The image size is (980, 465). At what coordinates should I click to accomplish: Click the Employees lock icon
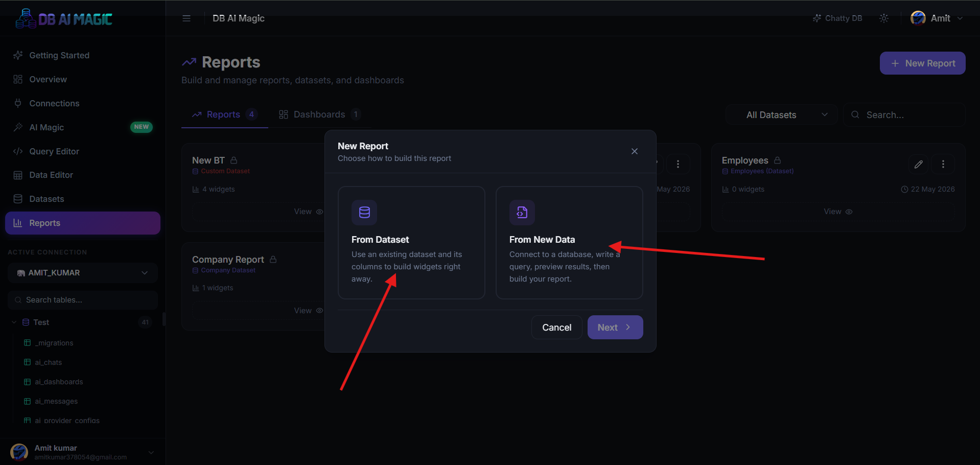coord(778,160)
